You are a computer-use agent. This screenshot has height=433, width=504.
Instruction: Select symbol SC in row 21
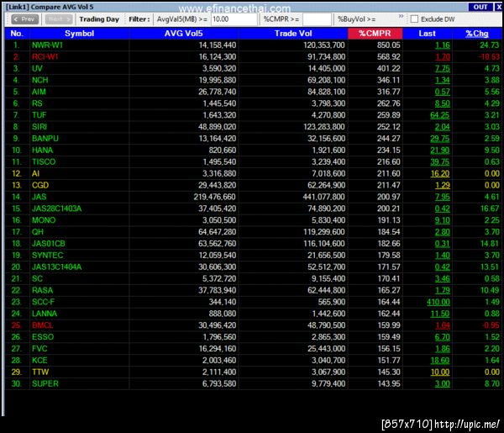[37, 278]
